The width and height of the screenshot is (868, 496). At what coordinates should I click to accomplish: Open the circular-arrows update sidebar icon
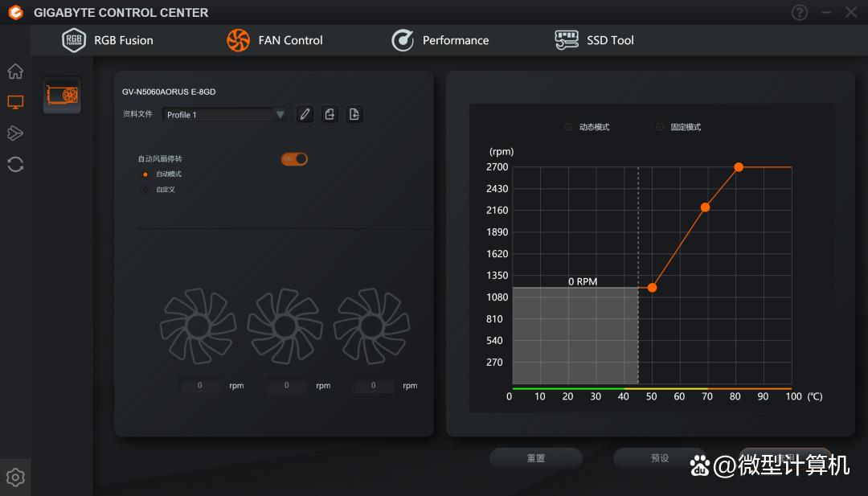click(x=15, y=165)
